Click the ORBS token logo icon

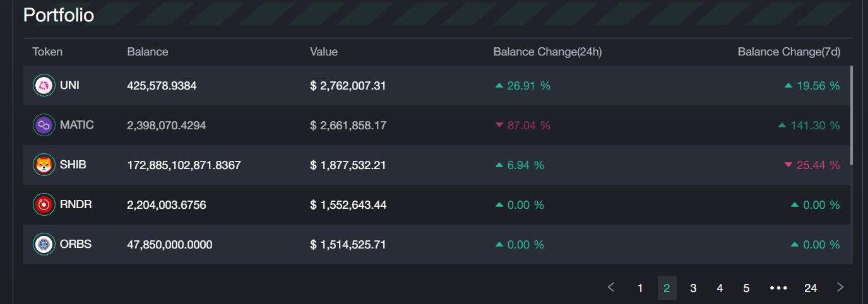pyautogui.click(x=44, y=244)
